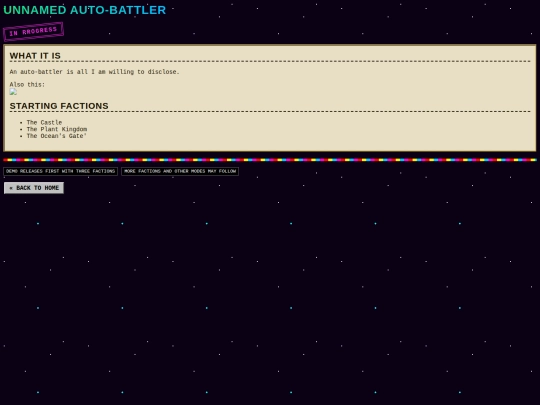The image size is (540, 405).
Task: Click the Back to Home button
Action: point(34,188)
